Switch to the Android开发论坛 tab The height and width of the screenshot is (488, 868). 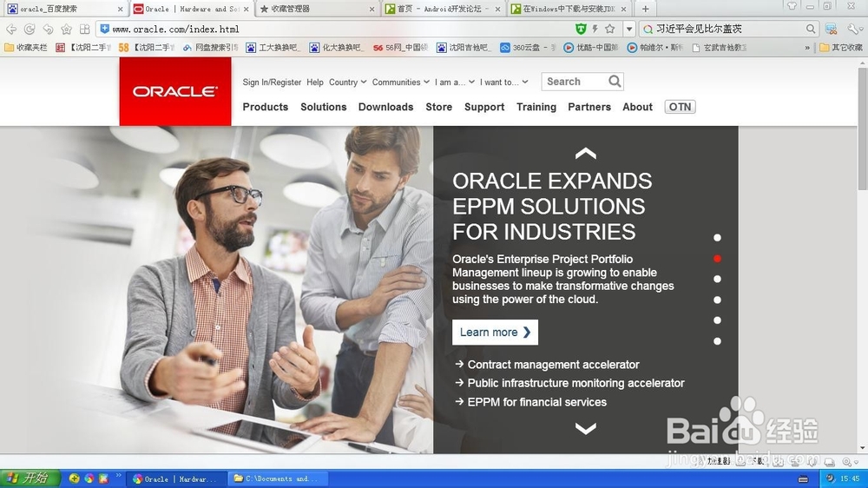(x=442, y=9)
